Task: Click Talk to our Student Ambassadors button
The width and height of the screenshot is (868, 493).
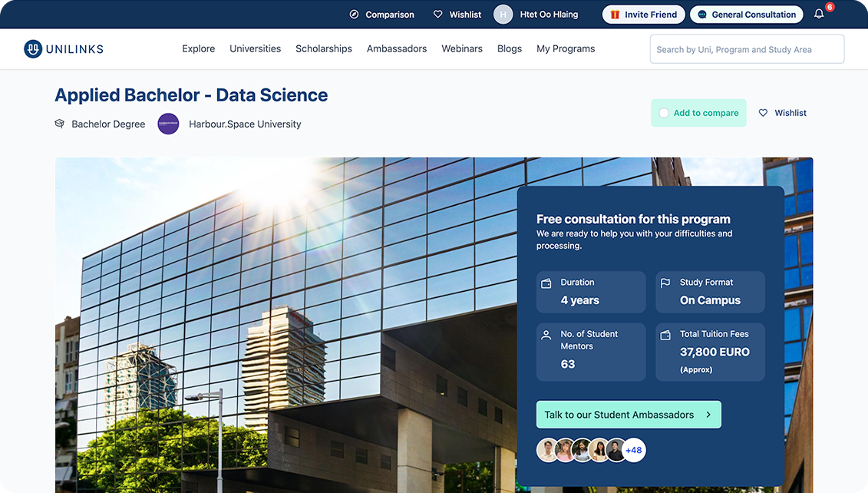Action: (x=629, y=415)
